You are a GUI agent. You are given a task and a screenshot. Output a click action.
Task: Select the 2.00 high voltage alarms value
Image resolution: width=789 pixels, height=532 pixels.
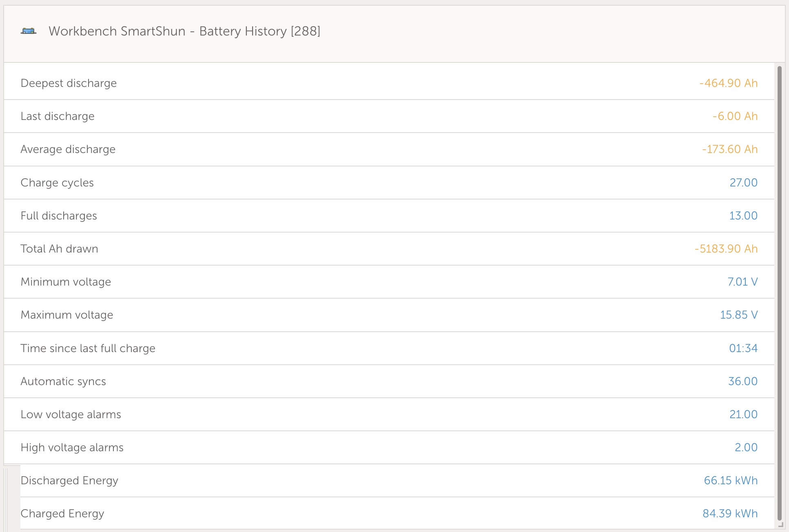pos(746,447)
